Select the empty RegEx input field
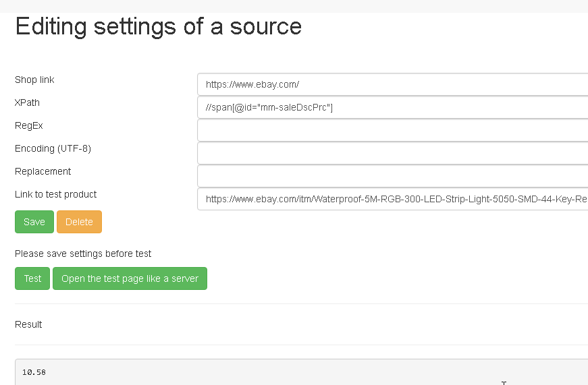Viewport: 588px width, 385px height. (393, 130)
